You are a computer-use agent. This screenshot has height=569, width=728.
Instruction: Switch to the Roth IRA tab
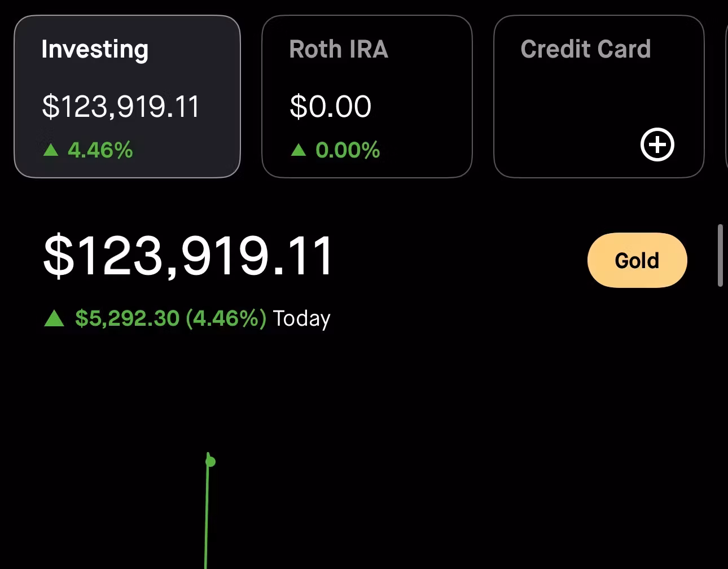[367, 97]
